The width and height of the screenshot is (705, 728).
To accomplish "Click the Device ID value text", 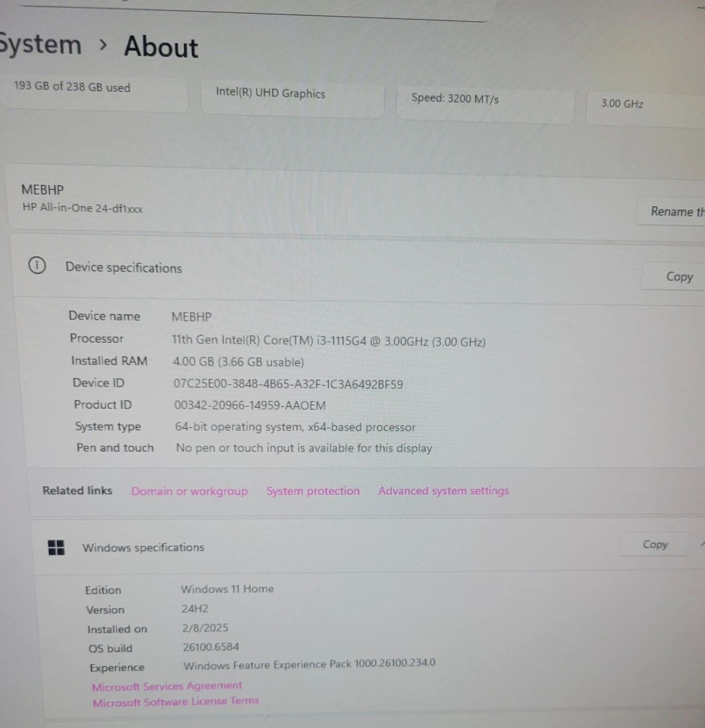I will pyautogui.click(x=288, y=384).
